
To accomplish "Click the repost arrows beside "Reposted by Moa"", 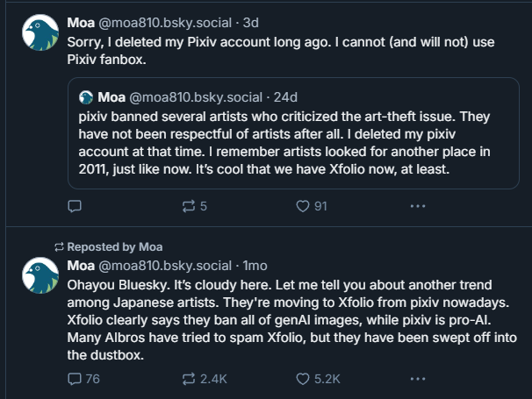I will tap(59, 247).
